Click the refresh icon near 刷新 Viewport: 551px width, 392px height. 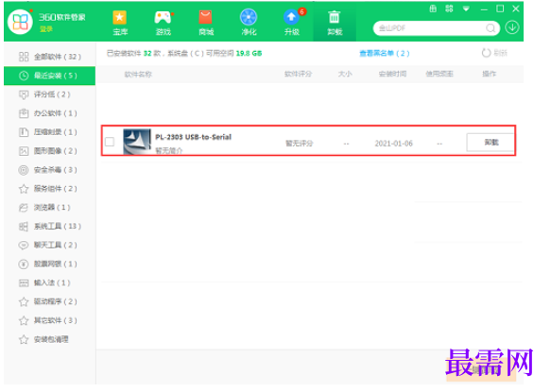486,53
